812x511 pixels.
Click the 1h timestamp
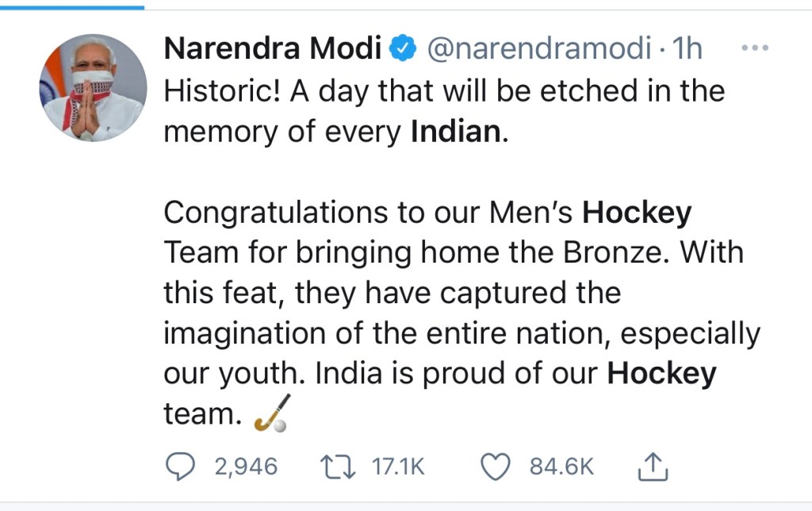[x=687, y=49]
